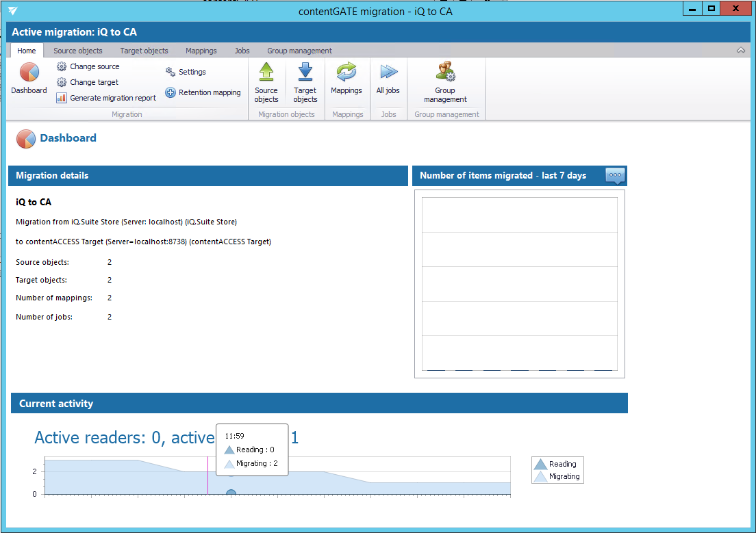
Task: Open the Group management tab
Action: 299,51
